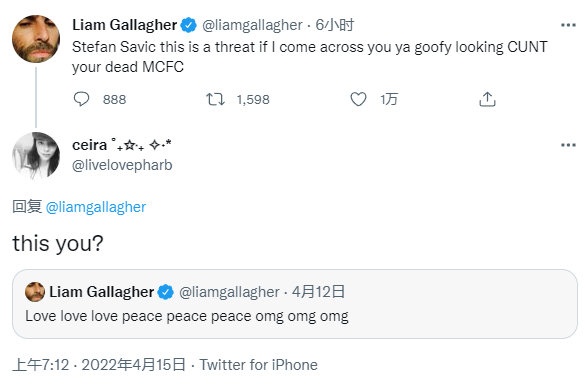
Task: Click the 4月12日 date in quoted tweet
Action: click(318, 292)
